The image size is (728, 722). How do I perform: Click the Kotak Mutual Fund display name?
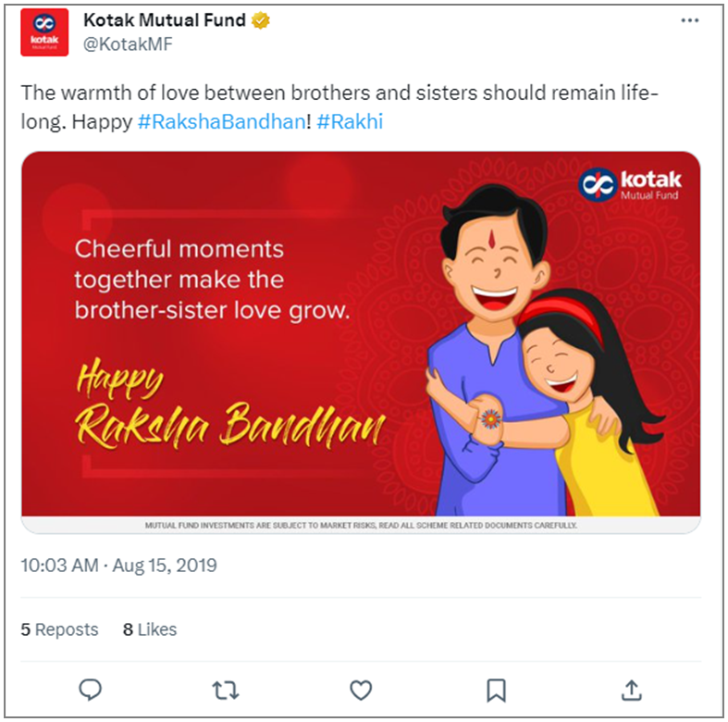pyautogui.click(x=166, y=20)
